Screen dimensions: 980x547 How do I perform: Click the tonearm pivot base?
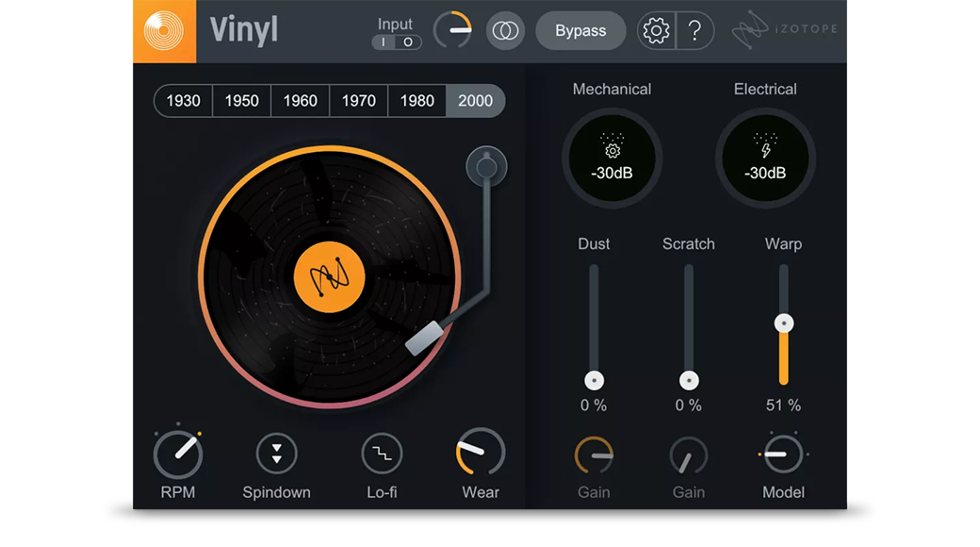pyautogui.click(x=486, y=167)
